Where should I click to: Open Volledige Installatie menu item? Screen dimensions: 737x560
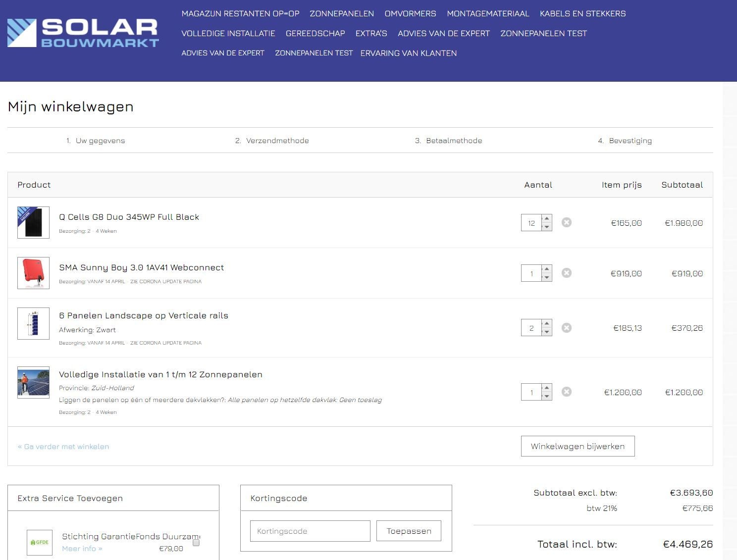coord(228,33)
